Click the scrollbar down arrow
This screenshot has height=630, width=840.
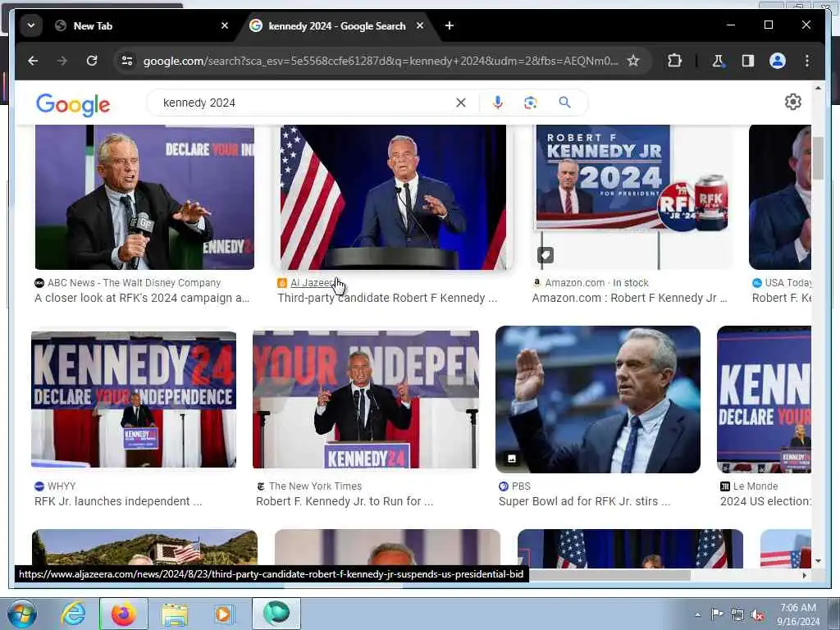[x=818, y=560]
